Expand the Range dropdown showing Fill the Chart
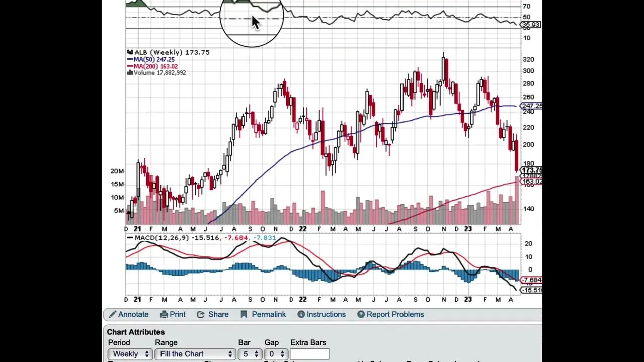Viewport: 644px width, 362px height. pyautogui.click(x=195, y=354)
